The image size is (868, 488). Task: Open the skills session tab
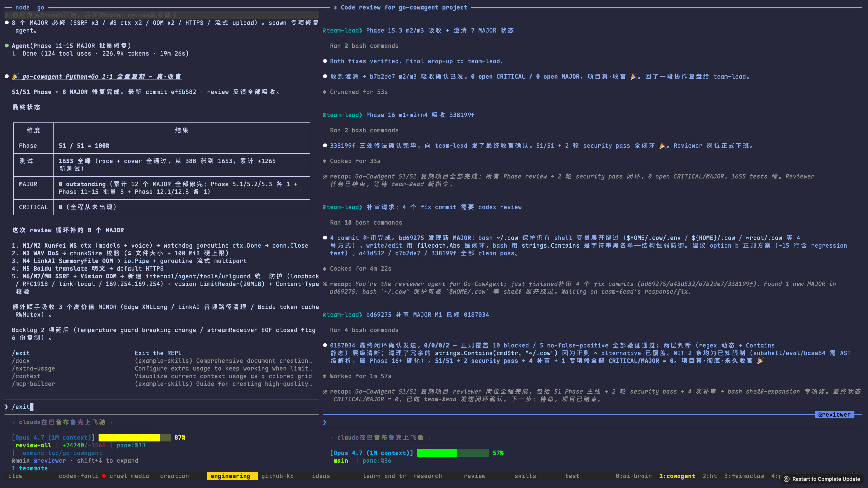click(525, 476)
